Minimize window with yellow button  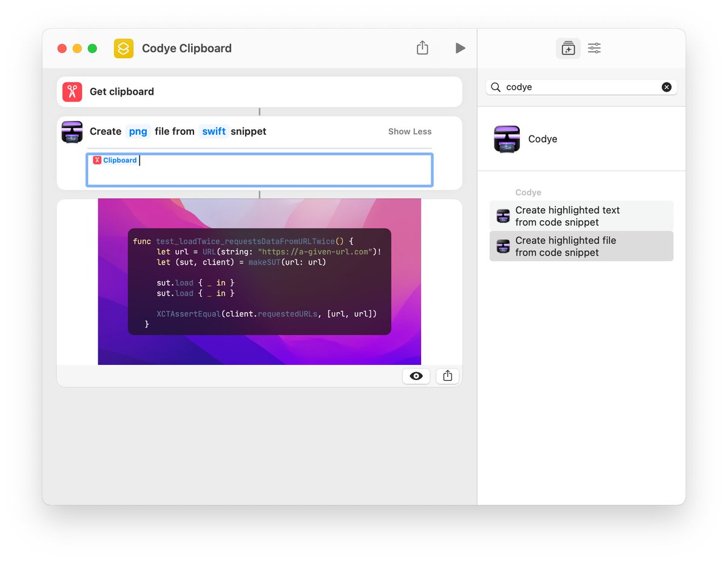click(77, 49)
